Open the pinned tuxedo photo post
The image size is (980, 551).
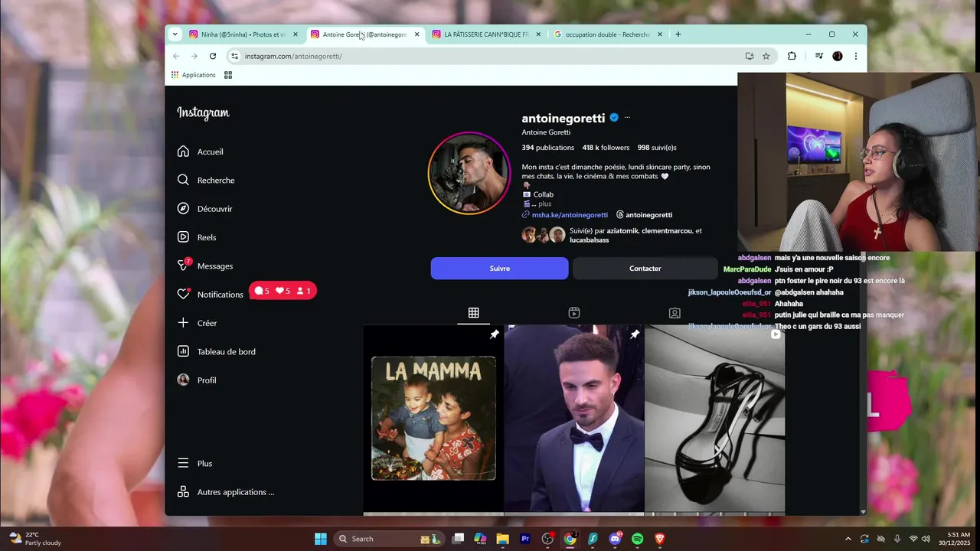pos(574,419)
